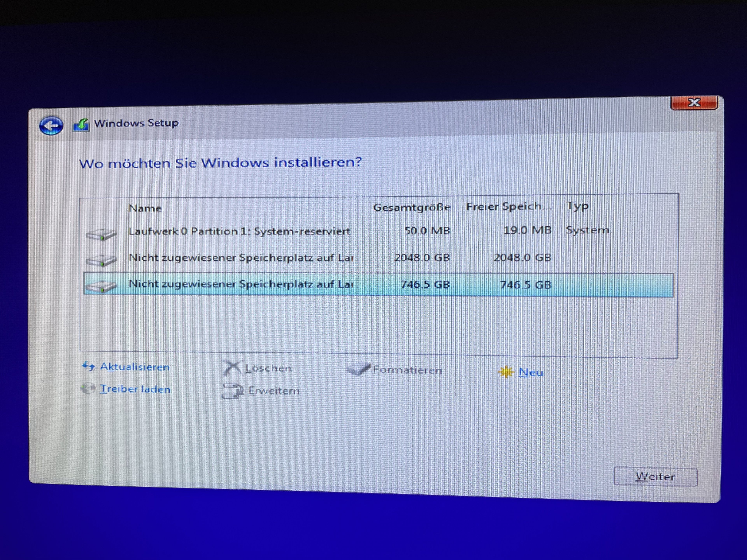747x560 pixels.
Task: Click free space 2048.0 GB cell
Action: coord(523,258)
